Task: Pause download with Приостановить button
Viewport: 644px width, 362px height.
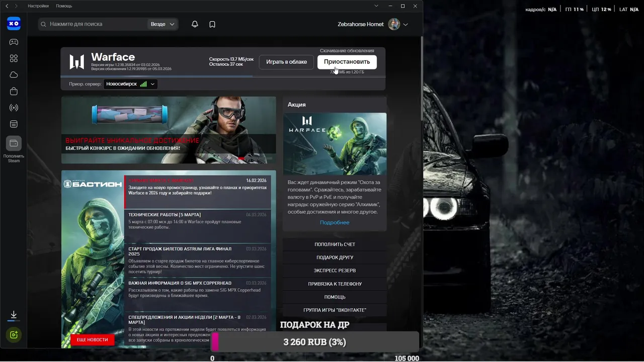Action: pos(347,62)
